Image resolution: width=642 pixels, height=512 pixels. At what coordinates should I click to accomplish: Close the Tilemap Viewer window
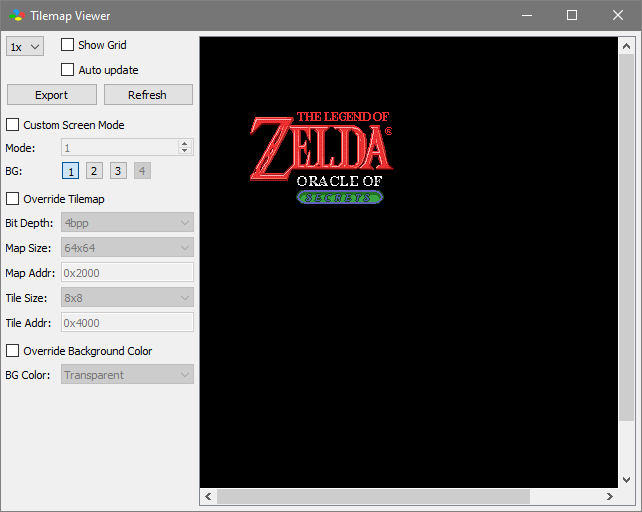coord(618,16)
